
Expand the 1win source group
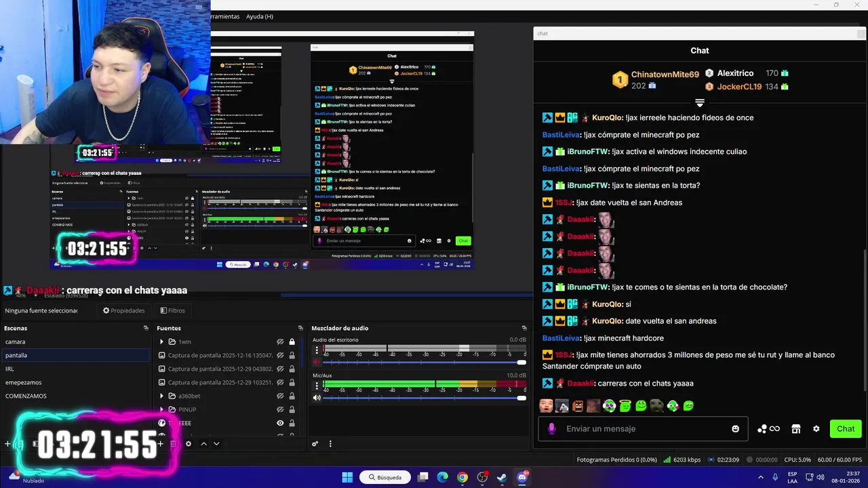161,342
